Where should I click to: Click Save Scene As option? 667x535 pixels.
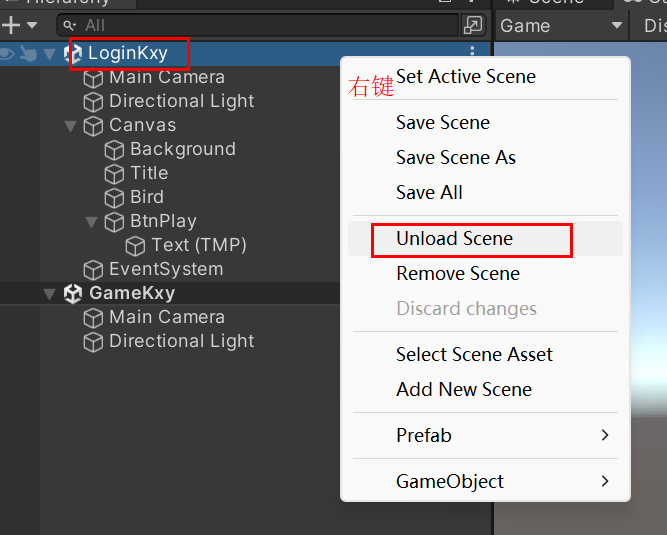pos(456,157)
